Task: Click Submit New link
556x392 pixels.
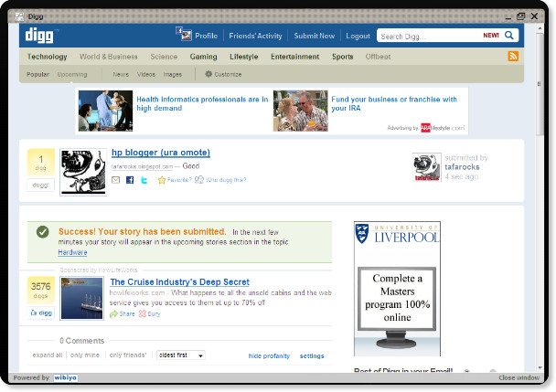Action: click(315, 36)
